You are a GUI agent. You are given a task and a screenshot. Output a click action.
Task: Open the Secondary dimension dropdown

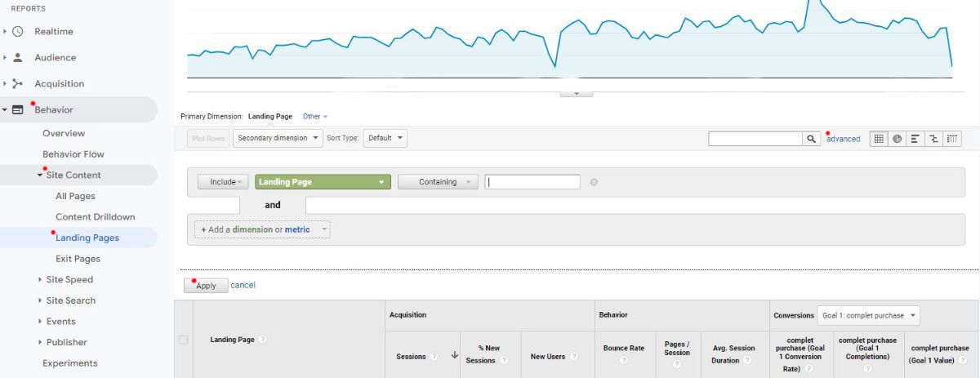[278, 138]
